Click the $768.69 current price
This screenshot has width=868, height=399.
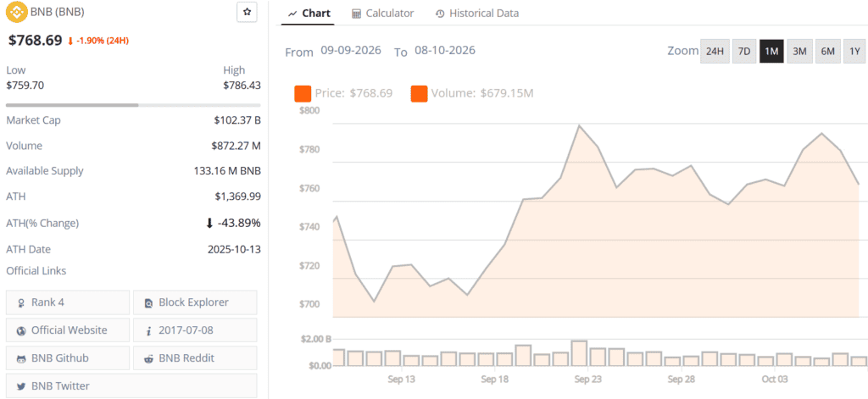click(35, 41)
